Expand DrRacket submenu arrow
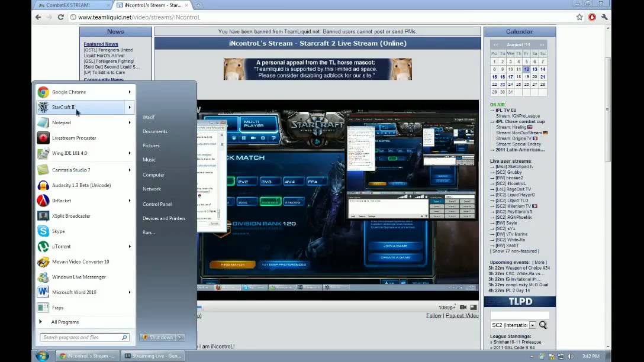The height and width of the screenshot is (362, 644). tap(130, 201)
